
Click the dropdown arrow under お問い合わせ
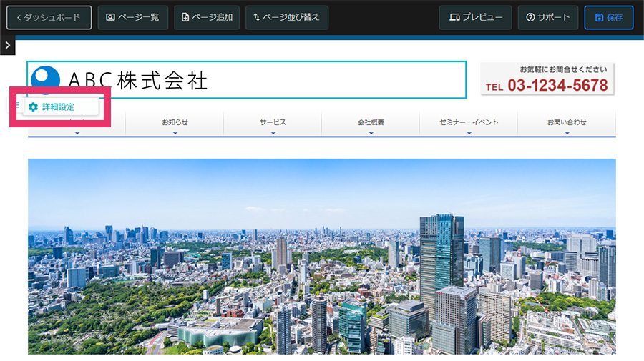[x=567, y=133]
